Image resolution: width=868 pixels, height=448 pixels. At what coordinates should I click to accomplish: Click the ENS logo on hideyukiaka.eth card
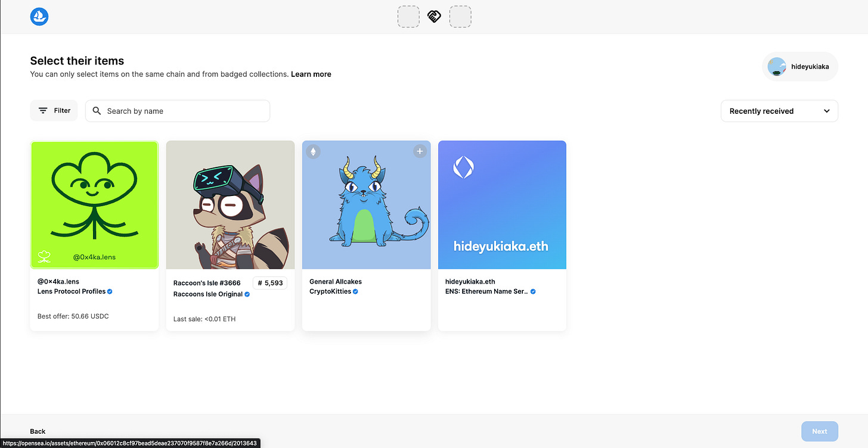pyautogui.click(x=463, y=167)
